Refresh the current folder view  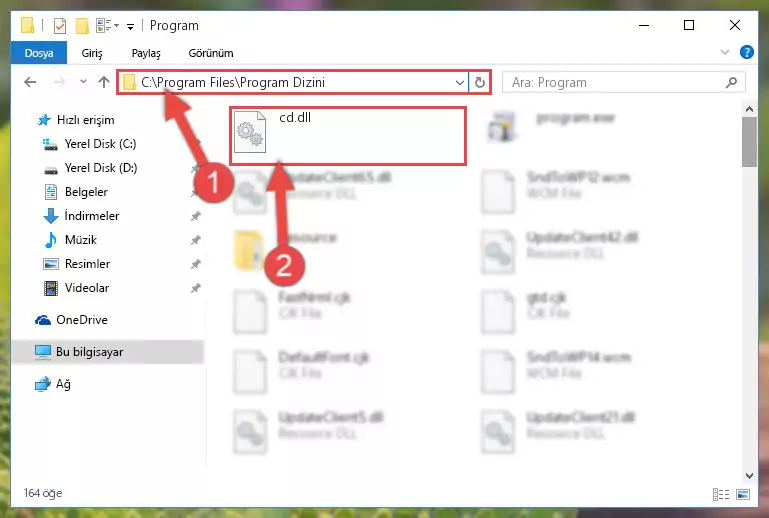pos(480,82)
